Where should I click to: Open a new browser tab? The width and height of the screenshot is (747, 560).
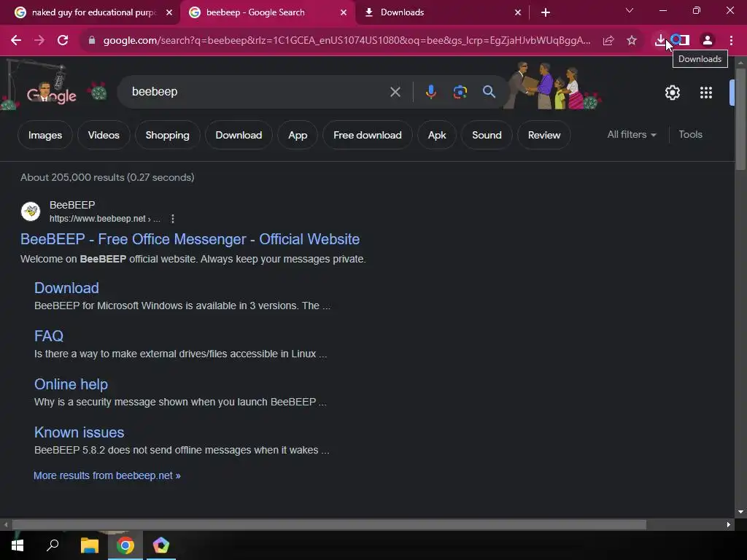pyautogui.click(x=546, y=13)
